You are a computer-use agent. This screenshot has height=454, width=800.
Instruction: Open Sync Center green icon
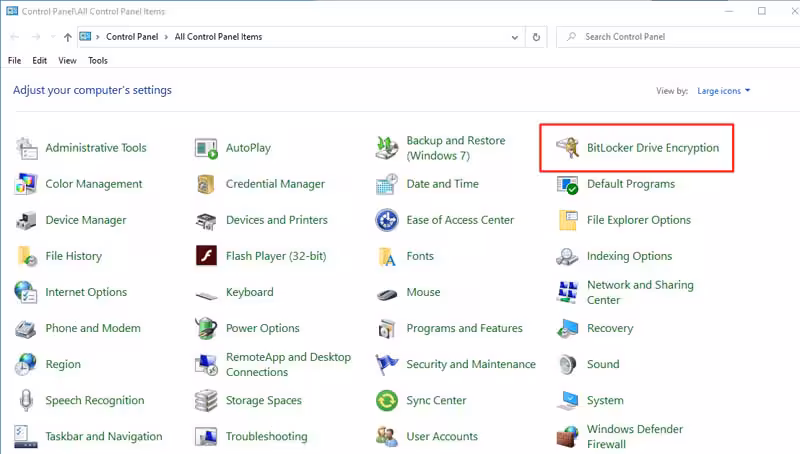coord(387,401)
